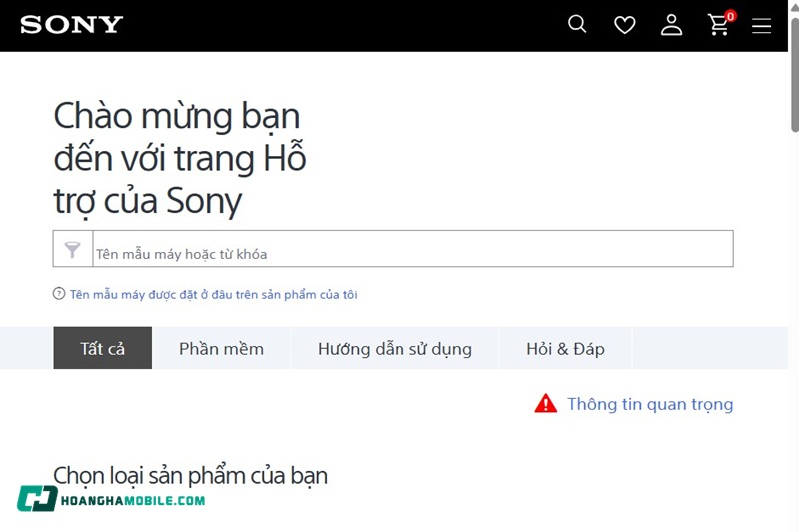The width and height of the screenshot is (799, 532).
Task: Open the wishlist heart icon
Action: [624, 25]
